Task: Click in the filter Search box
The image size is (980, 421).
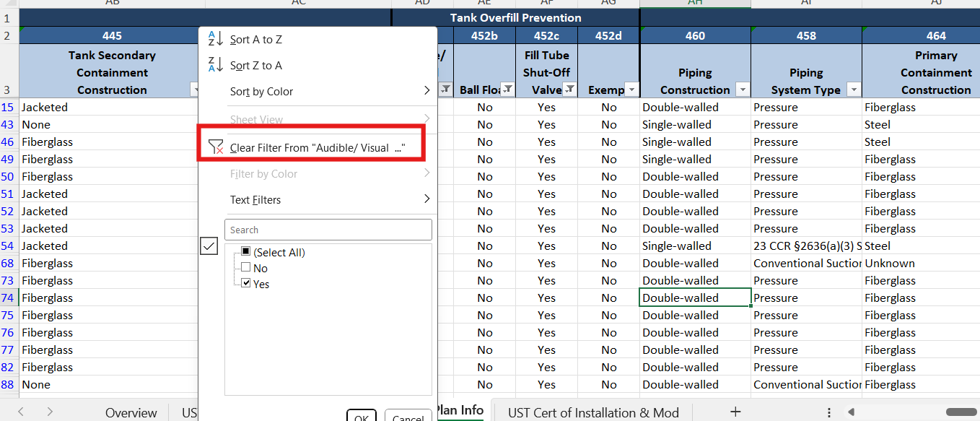Action: (x=328, y=230)
